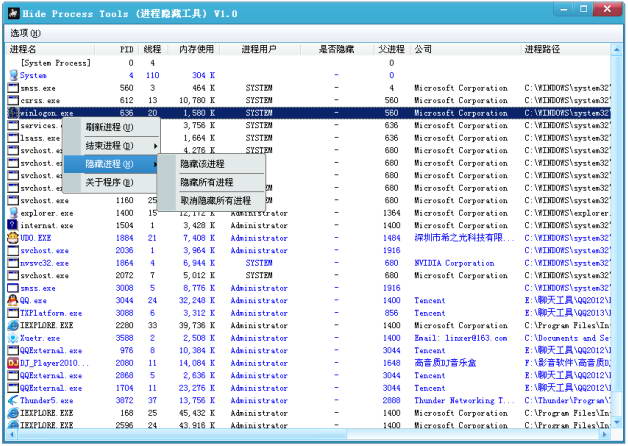Select the [System Process] row

[309, 63]
